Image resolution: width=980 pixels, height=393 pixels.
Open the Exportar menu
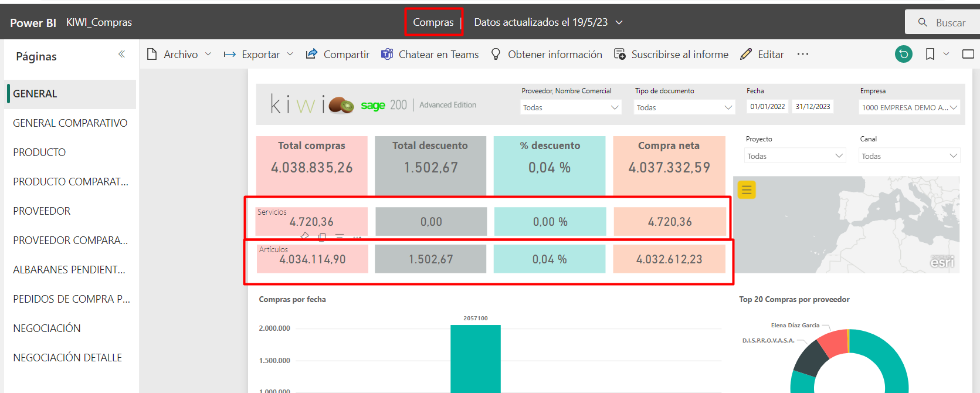click(x=259, y=55)
